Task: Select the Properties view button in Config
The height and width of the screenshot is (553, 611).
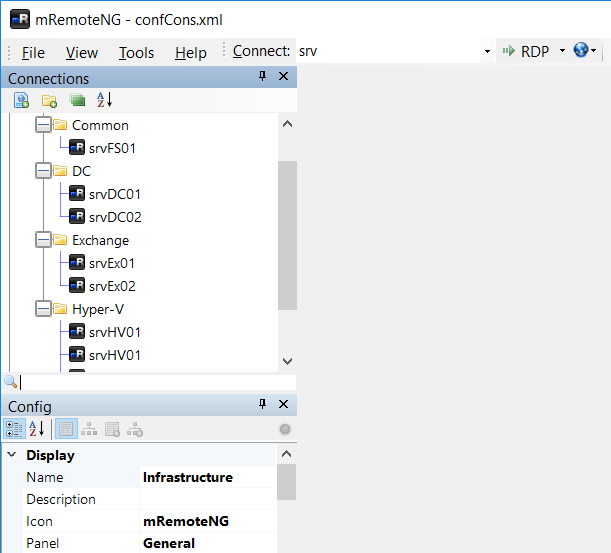Action: pyautogui.click(x=66, y=429)
